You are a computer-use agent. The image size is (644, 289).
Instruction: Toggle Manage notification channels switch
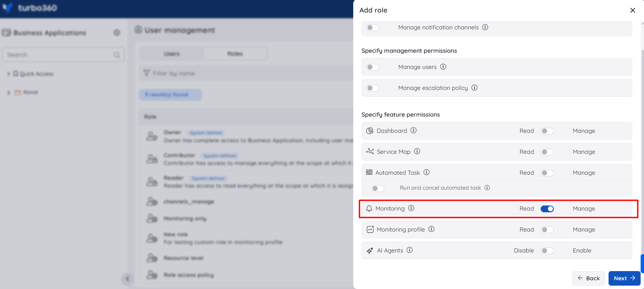coord(373,28)
